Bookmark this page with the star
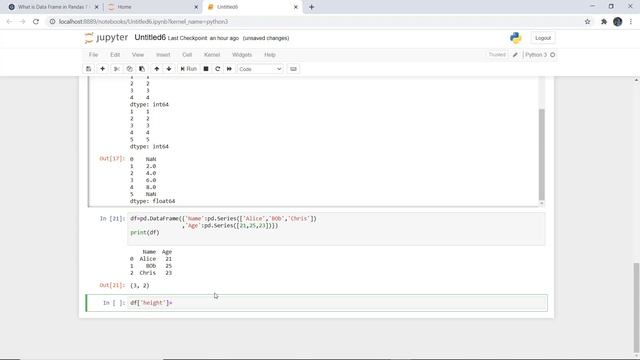 tap(587, 22)
